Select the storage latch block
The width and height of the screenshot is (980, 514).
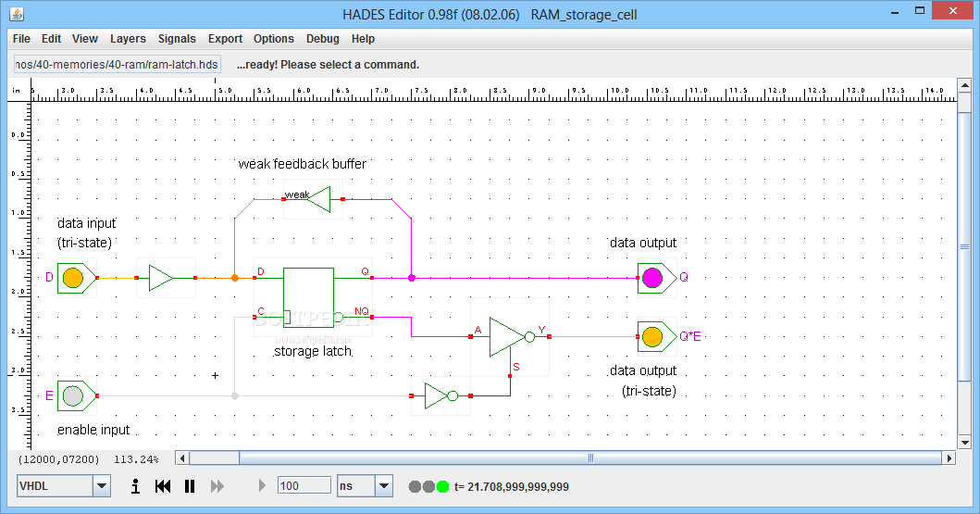coord(309,297)
